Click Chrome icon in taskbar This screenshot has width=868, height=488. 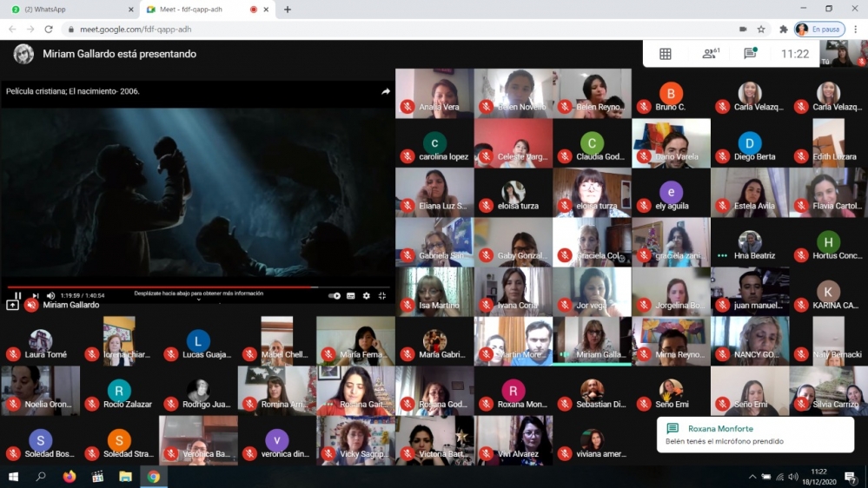tap(153, 477)
